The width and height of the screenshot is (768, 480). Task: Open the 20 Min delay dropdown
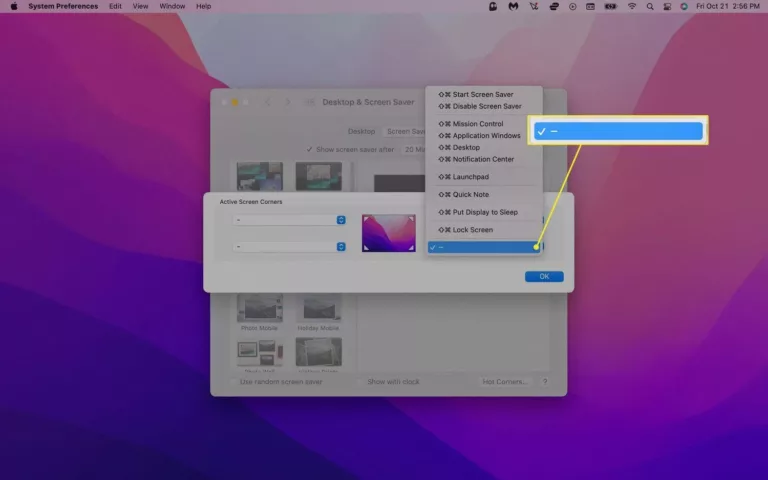[414, 149]
